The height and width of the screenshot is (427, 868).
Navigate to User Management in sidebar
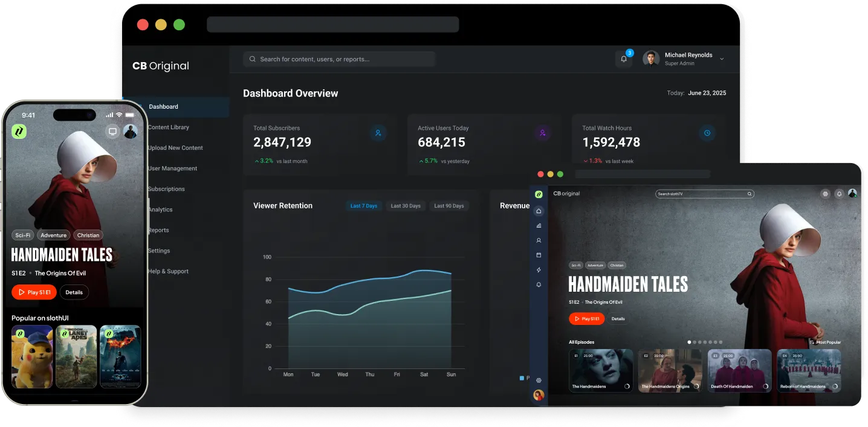(172, 168)
